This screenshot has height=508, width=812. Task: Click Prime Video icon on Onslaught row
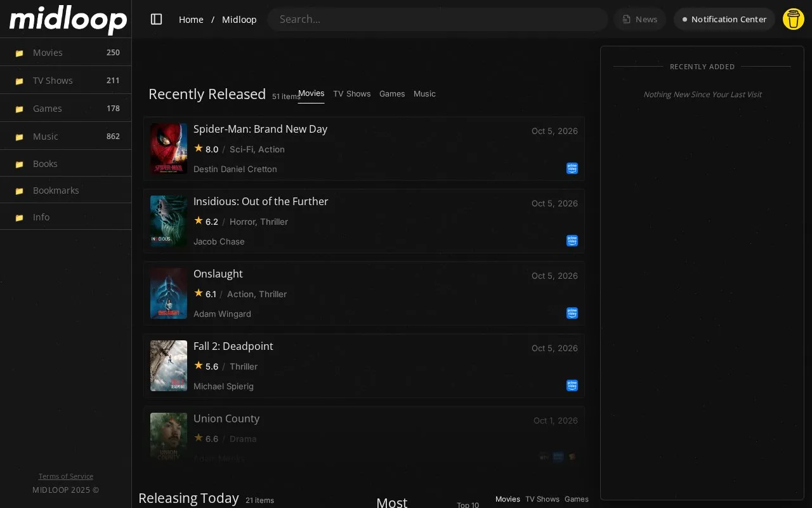572,313
